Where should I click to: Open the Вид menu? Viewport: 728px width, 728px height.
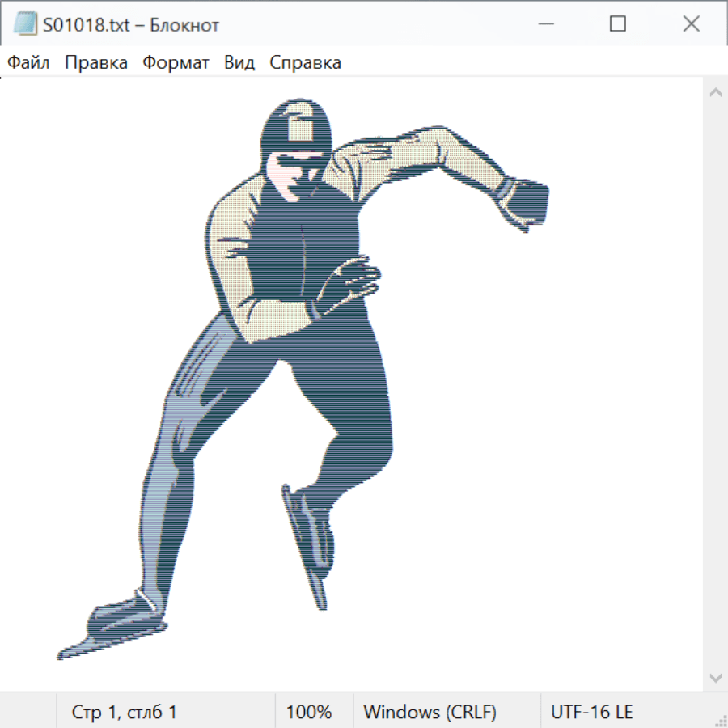click(x=239, y=62)
